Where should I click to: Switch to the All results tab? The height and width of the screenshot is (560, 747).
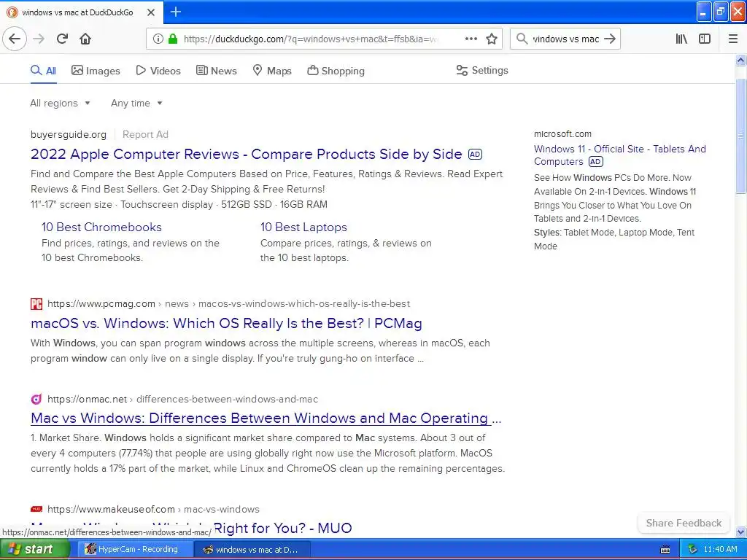click(43, 71)
